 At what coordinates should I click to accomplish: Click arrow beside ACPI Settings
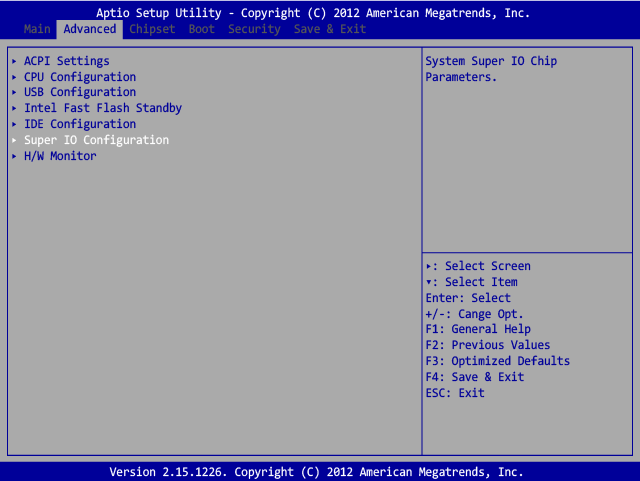click(14, 61)
